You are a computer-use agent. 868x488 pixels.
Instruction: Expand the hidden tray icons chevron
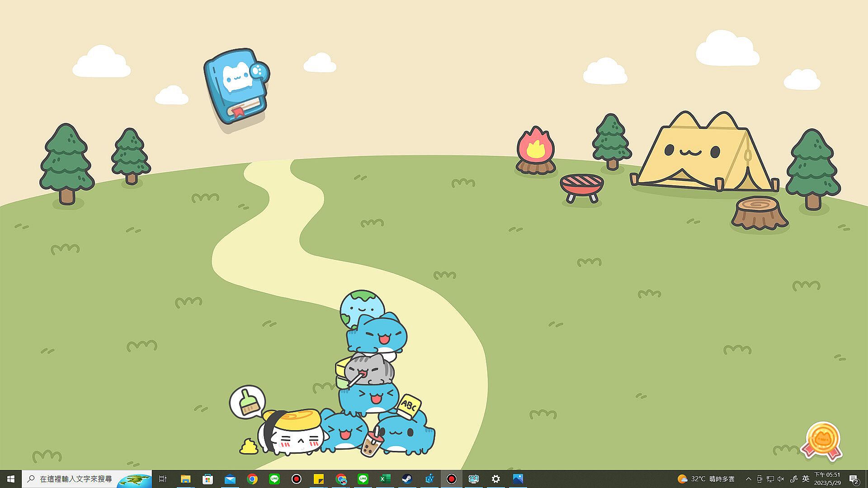(748, 479)
